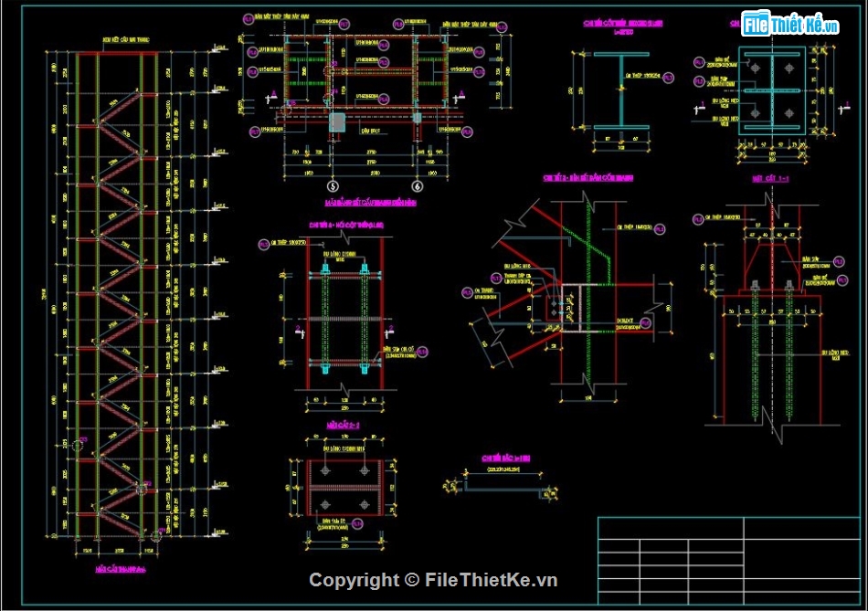Screen dimensions: 868x611
Task: Select grid axis bubble number 5
Action: 333,186
